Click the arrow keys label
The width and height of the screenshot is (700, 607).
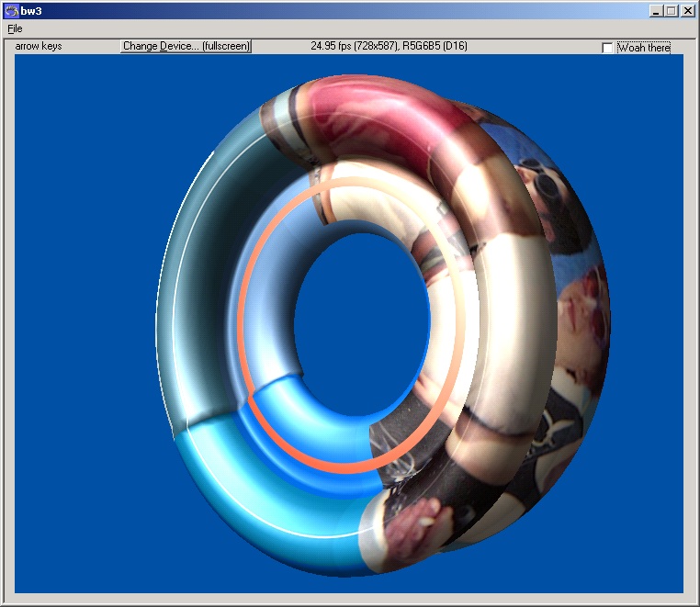pos(39,46)
